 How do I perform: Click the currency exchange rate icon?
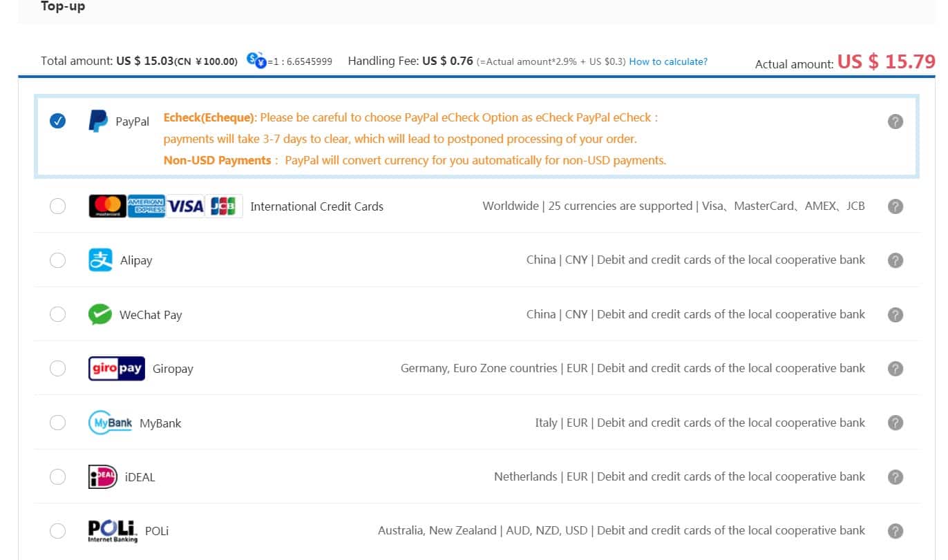point(256,60)
